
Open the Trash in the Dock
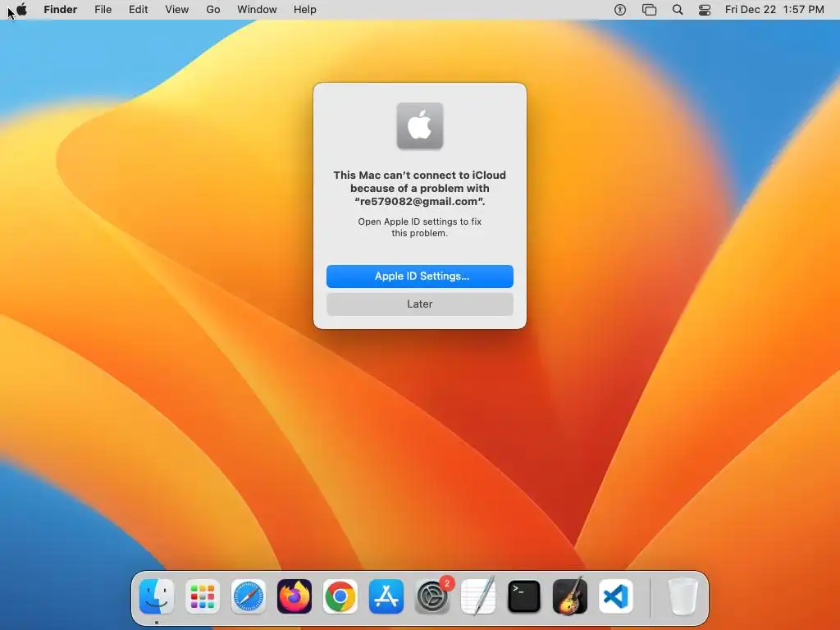pos(683,596)
